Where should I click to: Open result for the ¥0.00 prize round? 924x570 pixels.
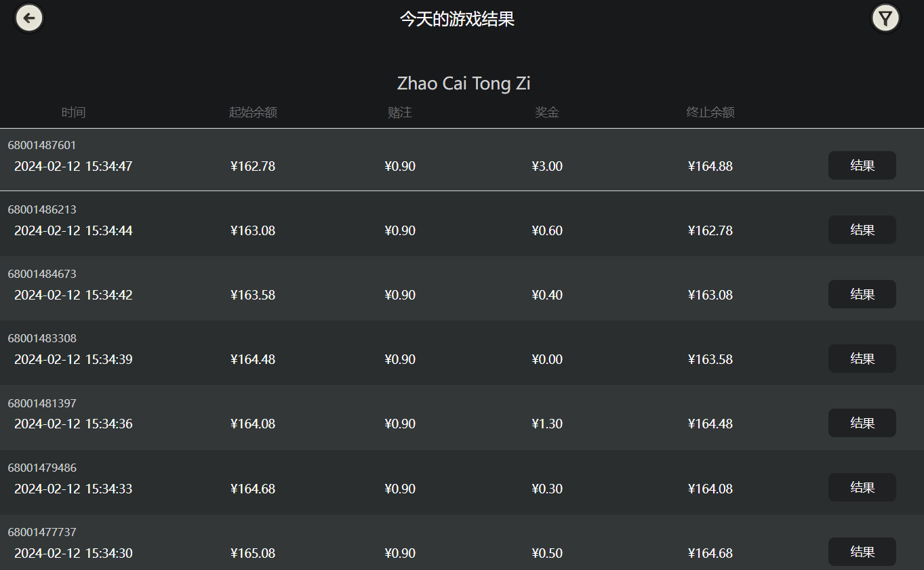(x=862, y=359)
